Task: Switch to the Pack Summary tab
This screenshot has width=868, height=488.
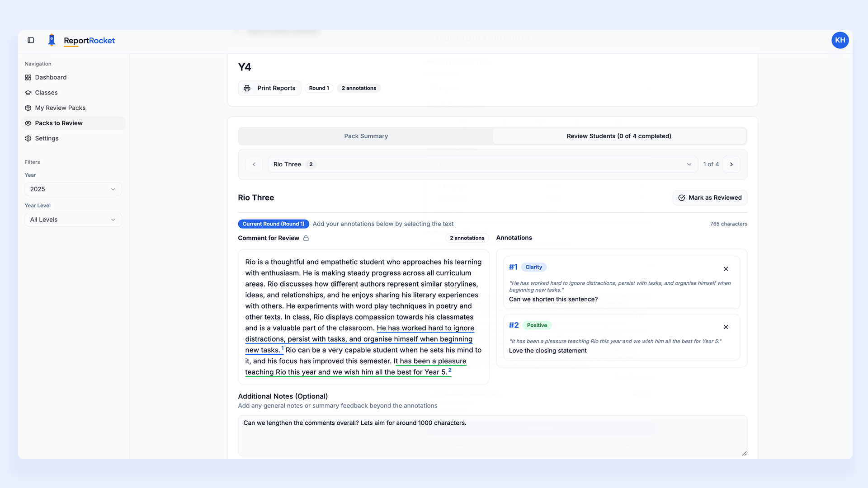Action: (366, 136)
